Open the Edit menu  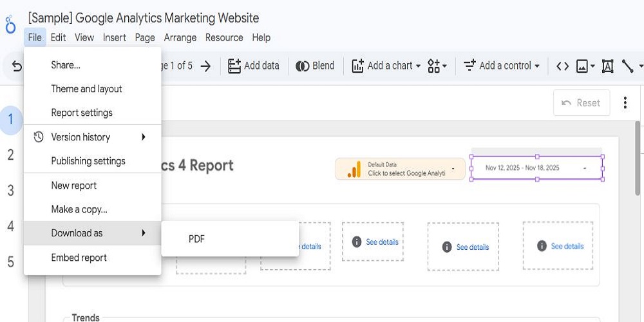coord(58,37)
